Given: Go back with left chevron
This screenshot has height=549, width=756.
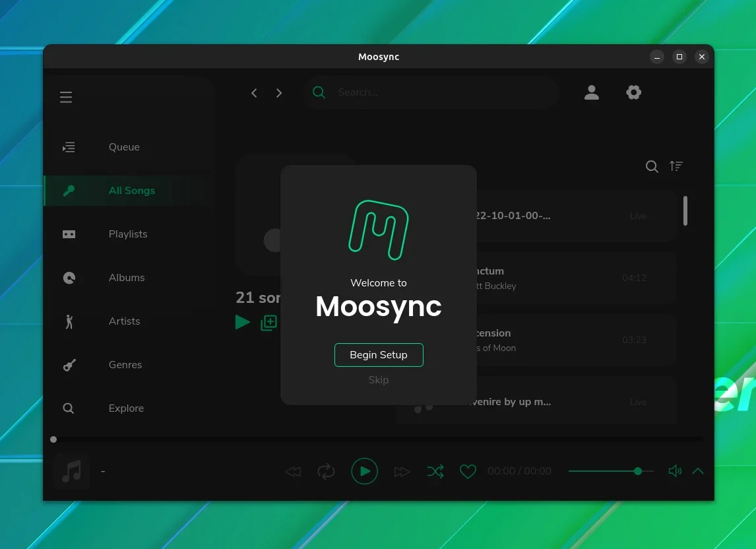Looking at the screenshot, I should [254, 93].
